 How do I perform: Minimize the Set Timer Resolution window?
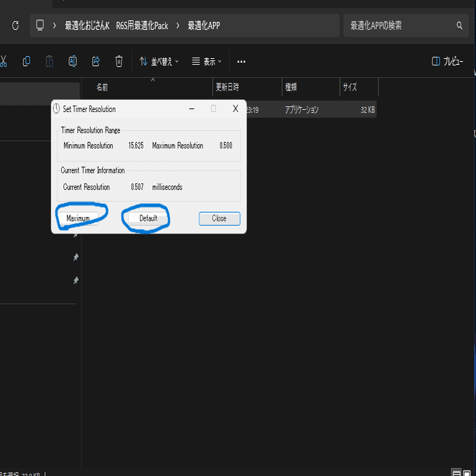tap(191, 108)
